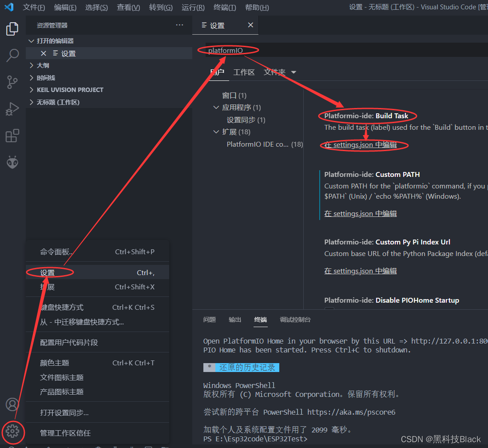Click the 设置 editor tab
Viewport: 488px width, 448px height.
(x=225, y=25)
